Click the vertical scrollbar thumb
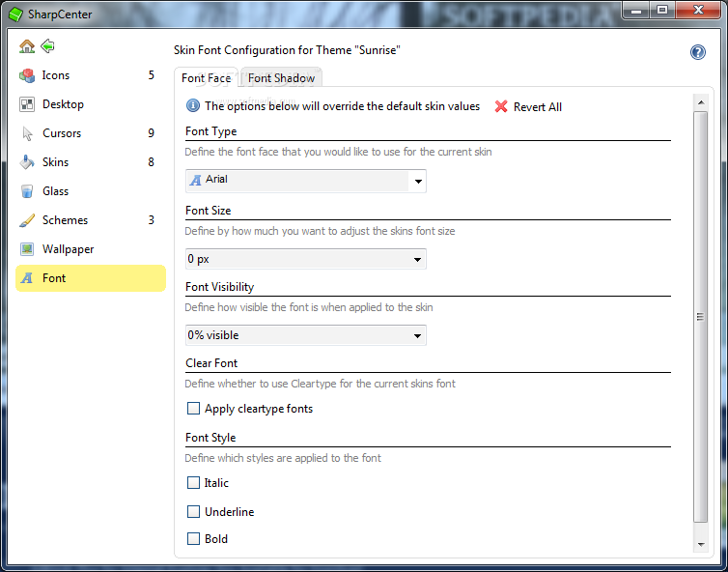The height and width of the screenshot is (572, 728). (x=701, y=317)
